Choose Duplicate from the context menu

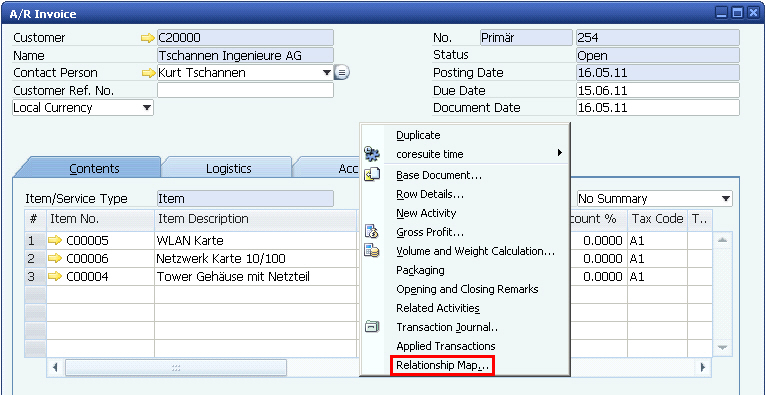(x=418, y=135)
